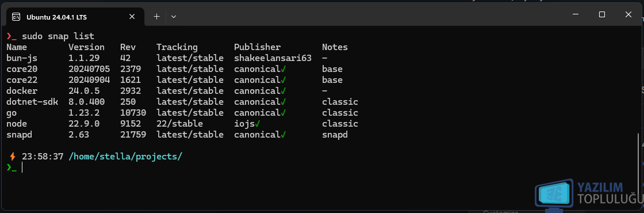Click the orange lightning bolt prompt icon
The height and width of the screenshot is (213, 644).
12,157
